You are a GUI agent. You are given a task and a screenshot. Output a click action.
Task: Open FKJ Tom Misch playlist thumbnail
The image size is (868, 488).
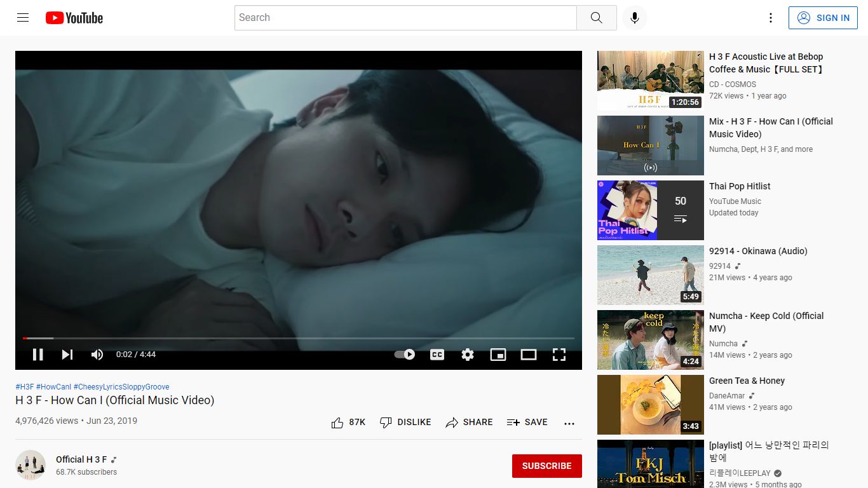[x=651, y=464]
